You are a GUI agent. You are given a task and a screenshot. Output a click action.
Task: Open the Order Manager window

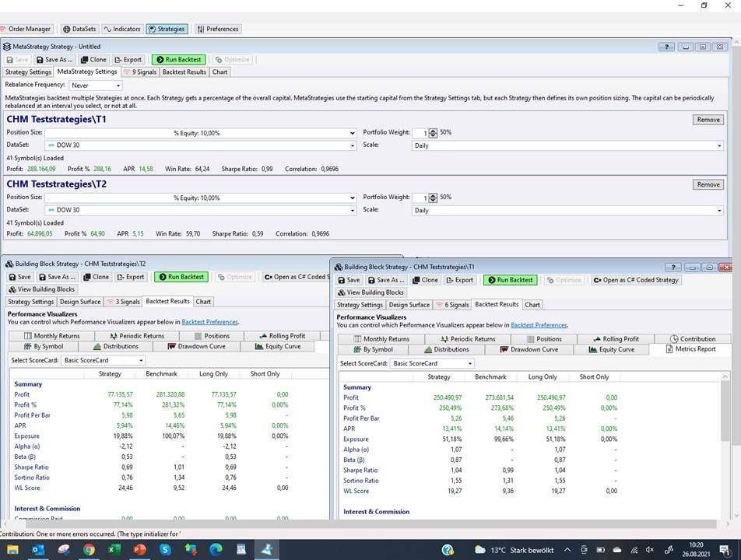(28, 29)
